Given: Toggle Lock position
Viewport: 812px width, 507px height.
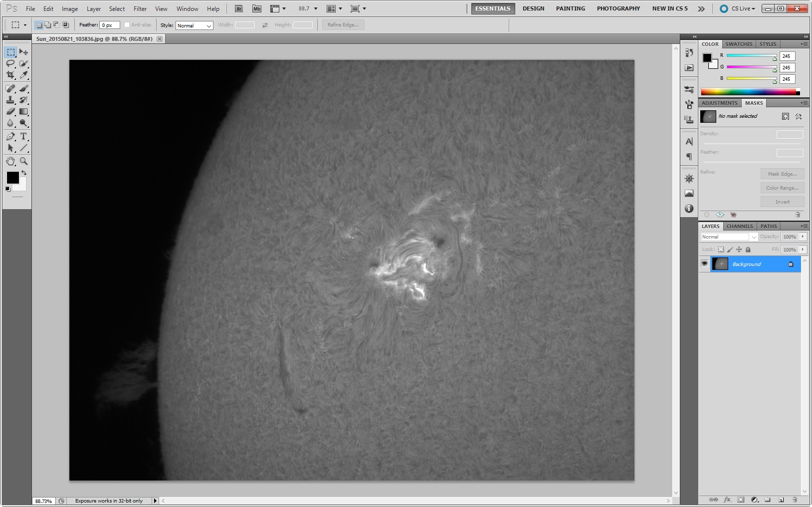Looking at the screenshot, I should (739, 250).
